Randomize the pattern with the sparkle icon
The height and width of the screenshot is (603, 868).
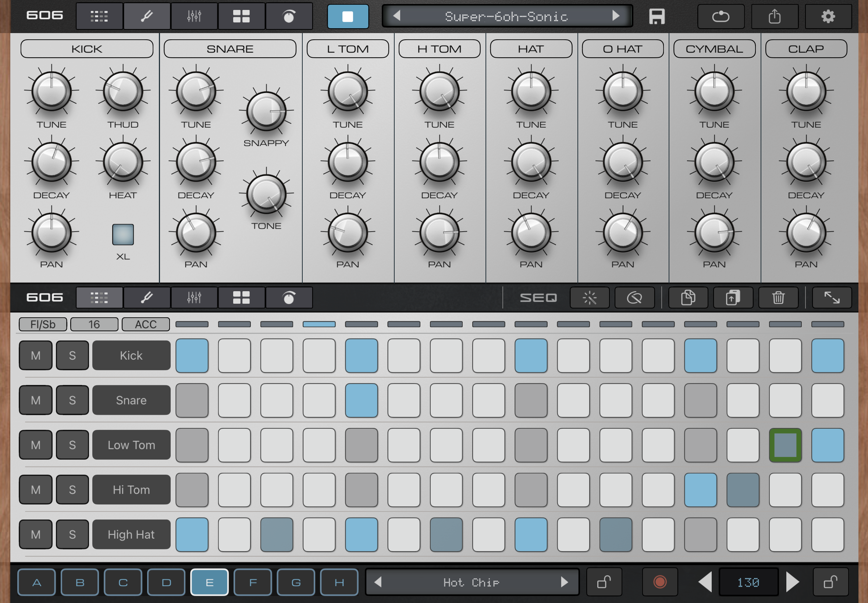coord(590,298)
